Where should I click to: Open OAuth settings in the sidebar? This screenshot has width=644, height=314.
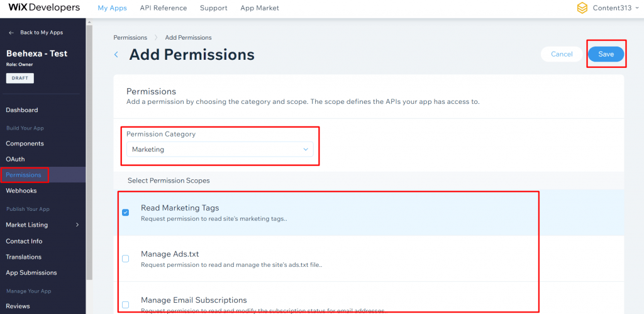click(x=15, y=159)
